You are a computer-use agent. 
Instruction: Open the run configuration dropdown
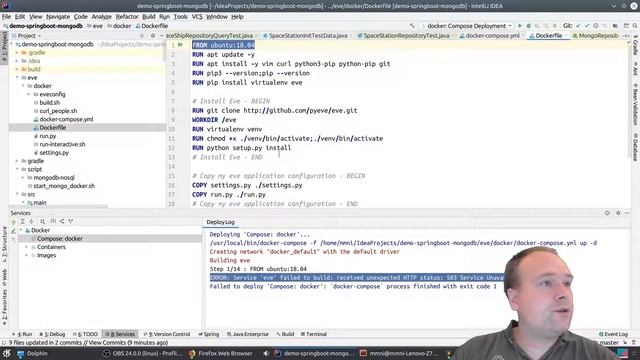(467, 26)
